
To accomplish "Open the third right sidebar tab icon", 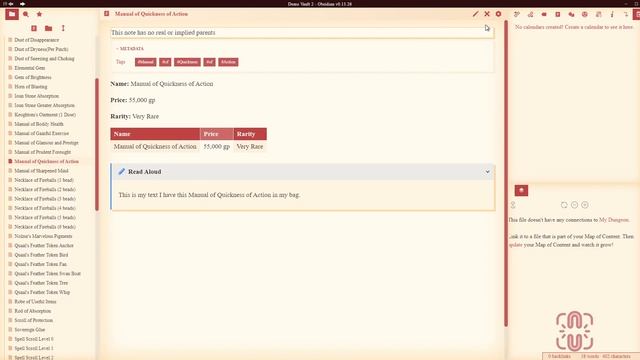I will [x=544, y=14].
